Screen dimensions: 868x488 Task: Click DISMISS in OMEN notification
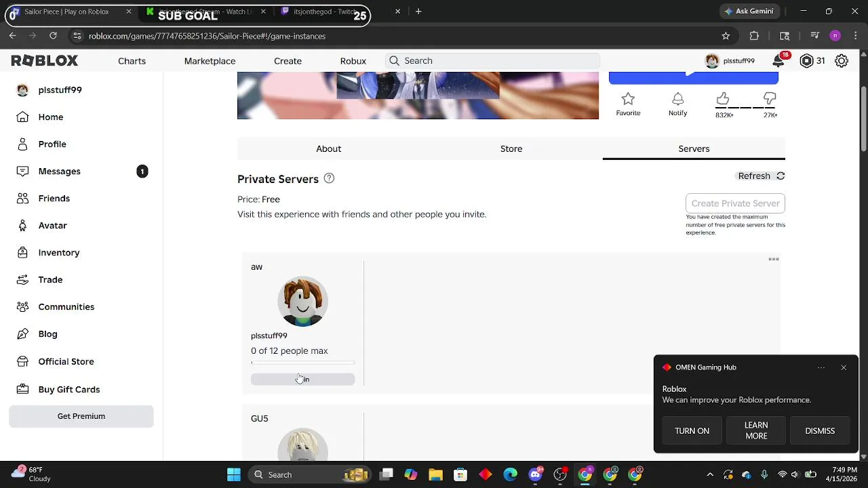click(820, 431)
